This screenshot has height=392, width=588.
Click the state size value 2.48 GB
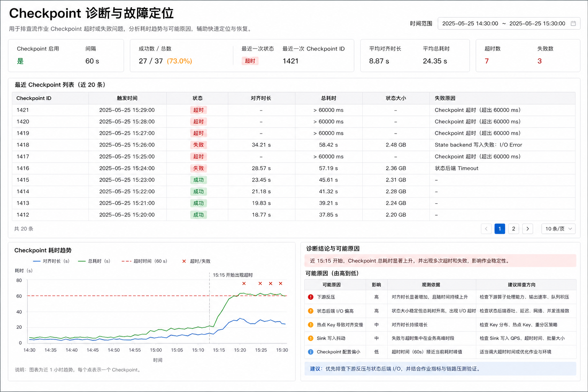396,145
